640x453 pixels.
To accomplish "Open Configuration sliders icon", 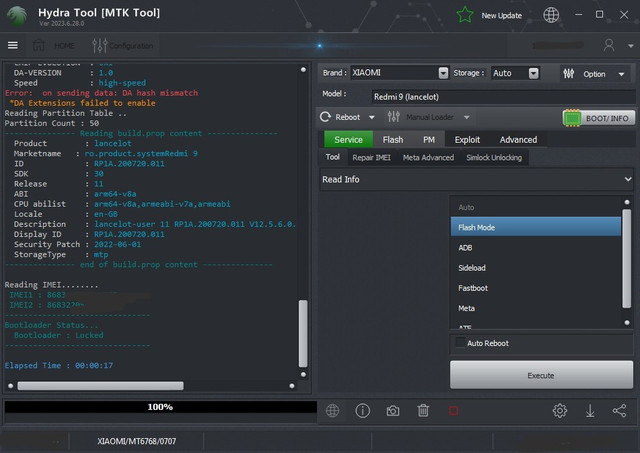I will point(100,45).
